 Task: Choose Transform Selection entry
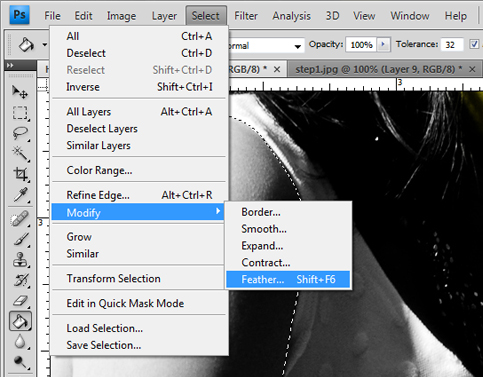pos(139,278)
